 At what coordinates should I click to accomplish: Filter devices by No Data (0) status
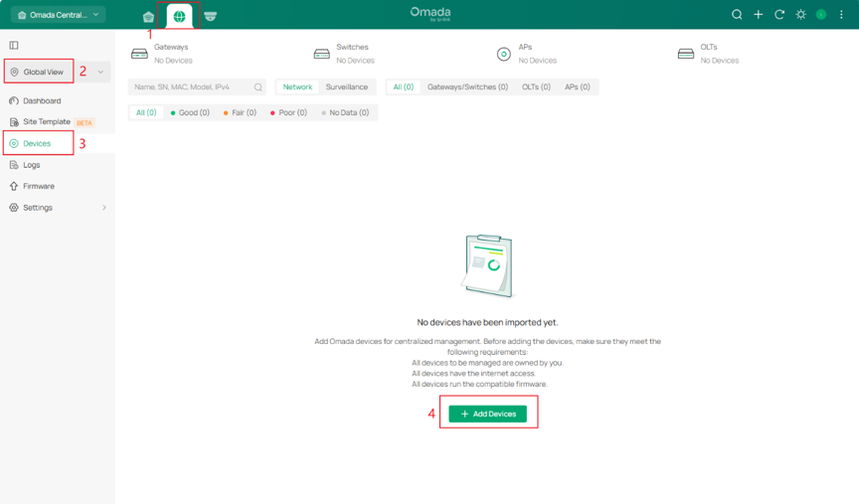tap(345, 112)
